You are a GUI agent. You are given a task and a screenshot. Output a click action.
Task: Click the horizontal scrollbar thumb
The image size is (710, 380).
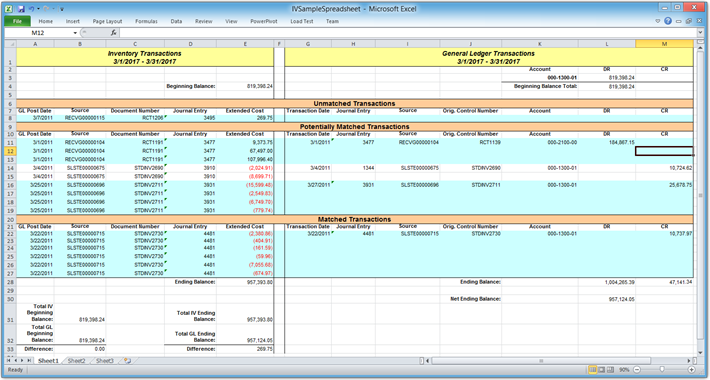(541, 361)
